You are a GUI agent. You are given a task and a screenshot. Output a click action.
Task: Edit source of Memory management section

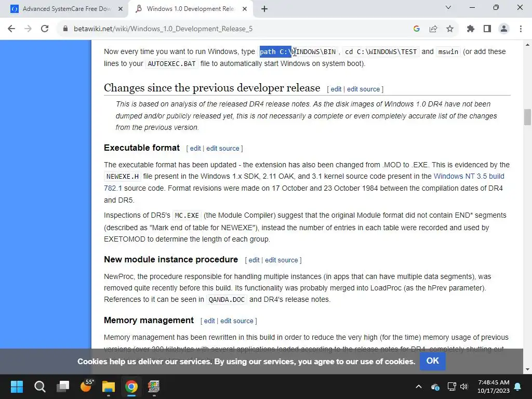pos(237,321)
